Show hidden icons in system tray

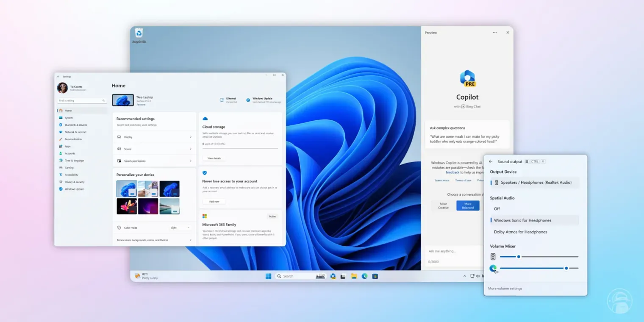[x=465, y=276]
